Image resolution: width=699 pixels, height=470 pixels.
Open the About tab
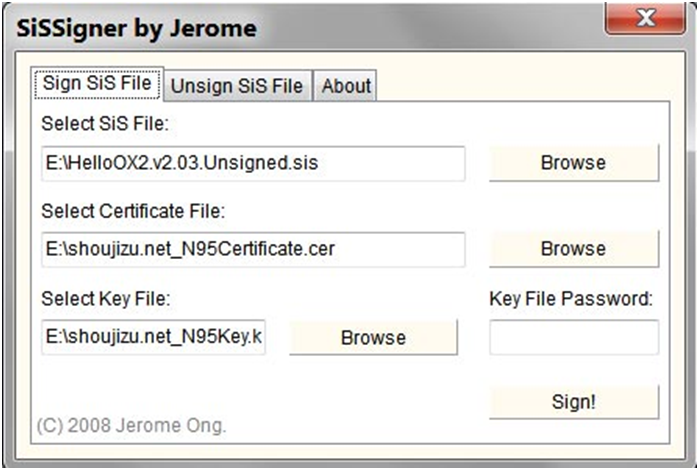click(x=346, y=86)
